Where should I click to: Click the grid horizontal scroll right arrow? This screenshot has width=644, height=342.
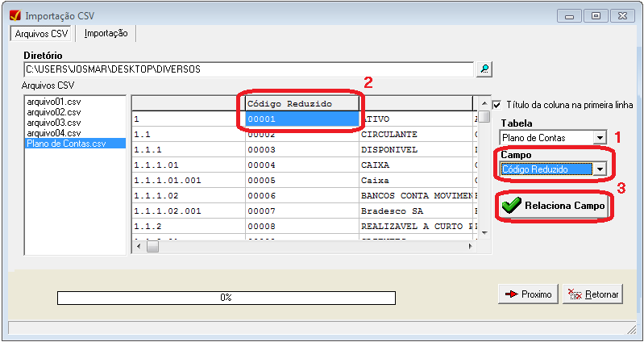[470, 247]
